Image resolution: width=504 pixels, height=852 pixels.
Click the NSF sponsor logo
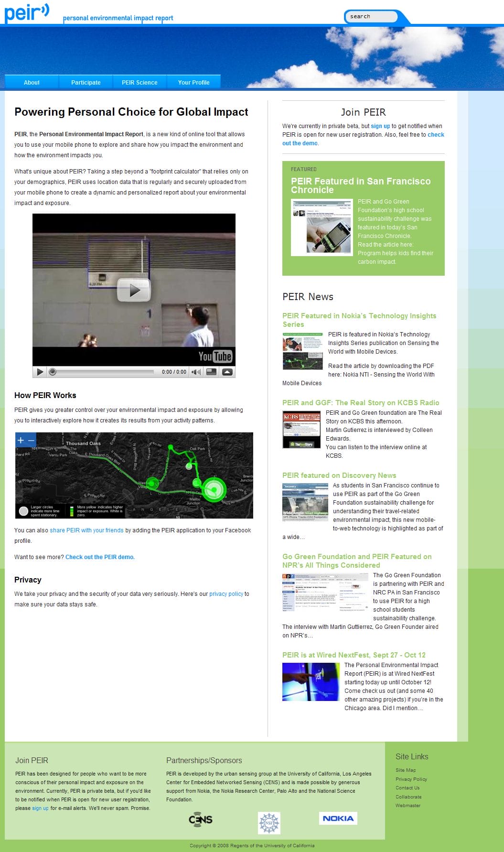269,823
